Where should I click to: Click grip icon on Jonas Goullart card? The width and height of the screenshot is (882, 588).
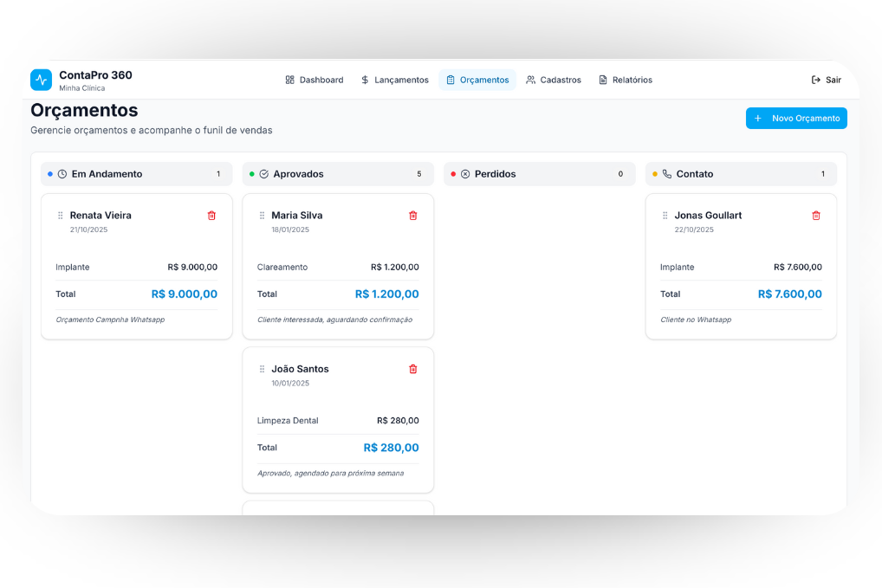point(665,216)
